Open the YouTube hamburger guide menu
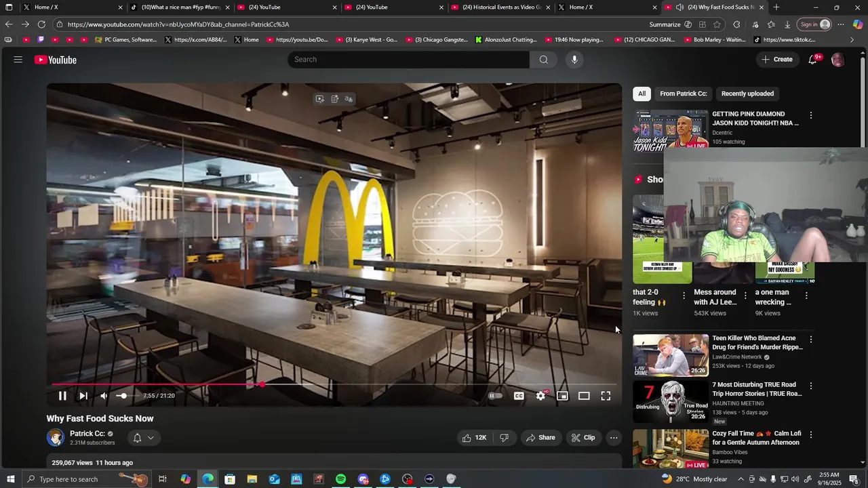The height and width of the screenshot is (488, 868). coord(18,60)
